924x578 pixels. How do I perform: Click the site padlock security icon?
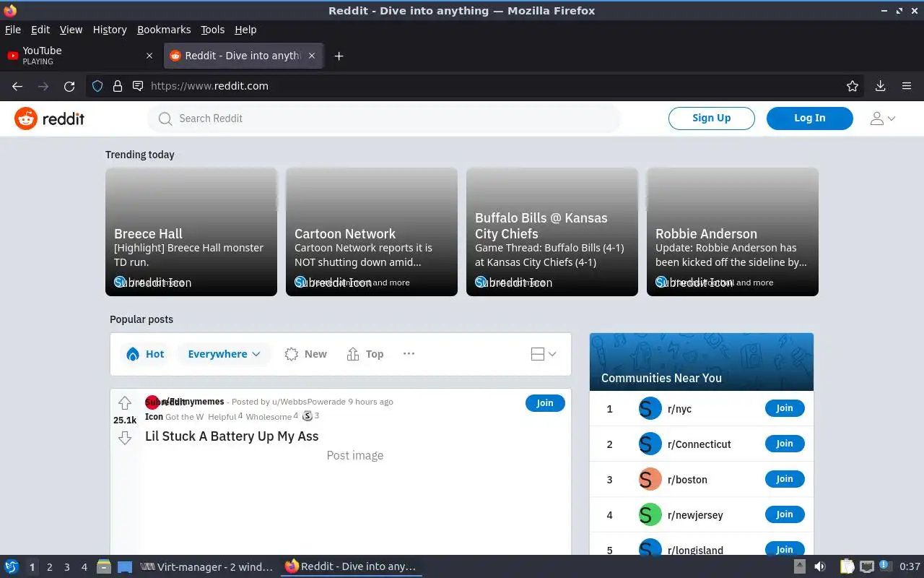118,86
